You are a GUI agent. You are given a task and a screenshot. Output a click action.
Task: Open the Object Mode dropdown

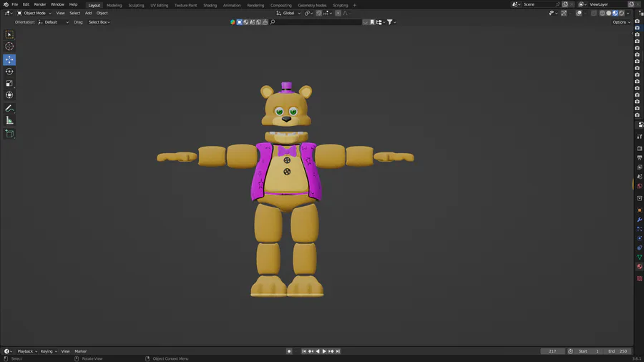tap(34, 13)
